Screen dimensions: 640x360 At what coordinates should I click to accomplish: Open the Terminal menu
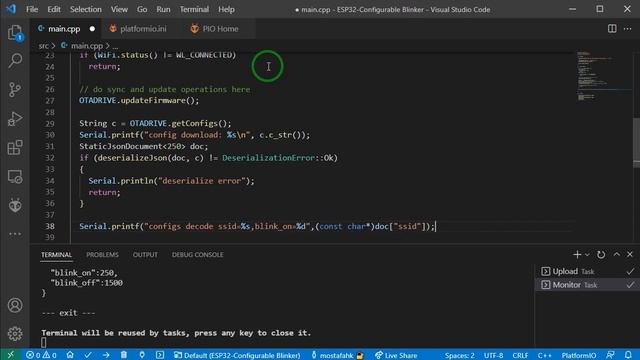click(x=194, y=9)
